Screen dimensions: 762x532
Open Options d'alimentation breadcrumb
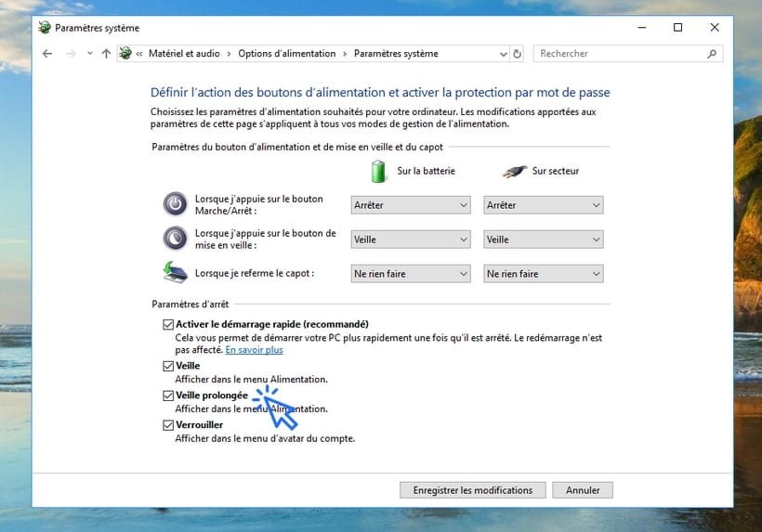click(x=287, y=54)
